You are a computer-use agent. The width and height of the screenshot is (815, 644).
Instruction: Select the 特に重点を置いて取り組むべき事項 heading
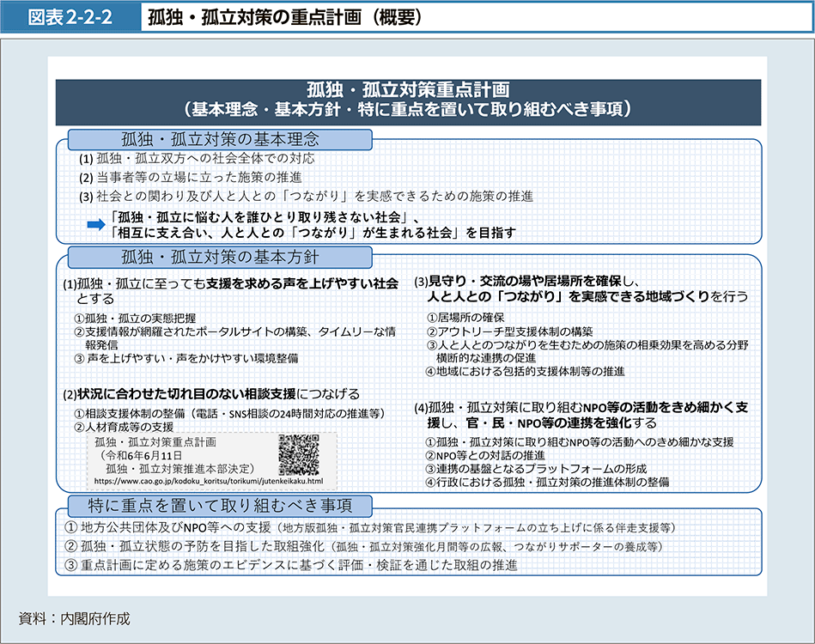point(220,505)
